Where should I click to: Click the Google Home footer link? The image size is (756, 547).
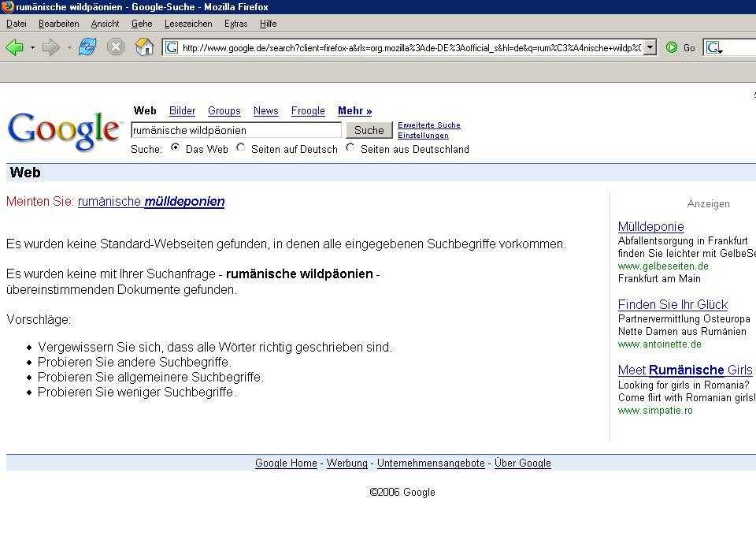pos(286,463)
